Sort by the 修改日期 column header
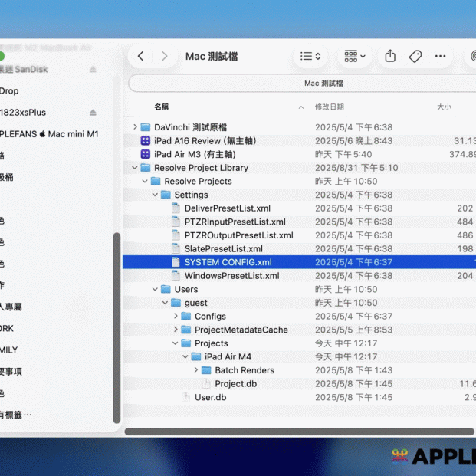Viewport: 476px width, 476px height. [330, 107]
